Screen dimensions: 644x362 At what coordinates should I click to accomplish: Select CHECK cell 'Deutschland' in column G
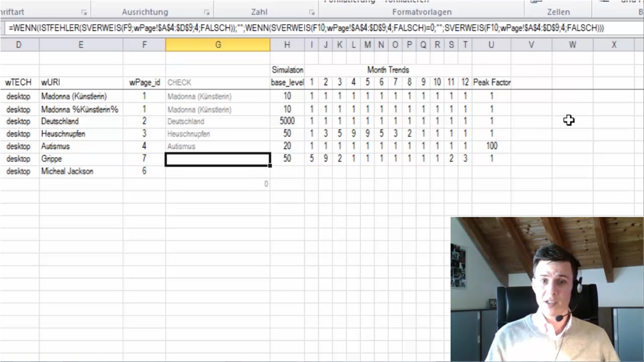[x=218, y=121]
